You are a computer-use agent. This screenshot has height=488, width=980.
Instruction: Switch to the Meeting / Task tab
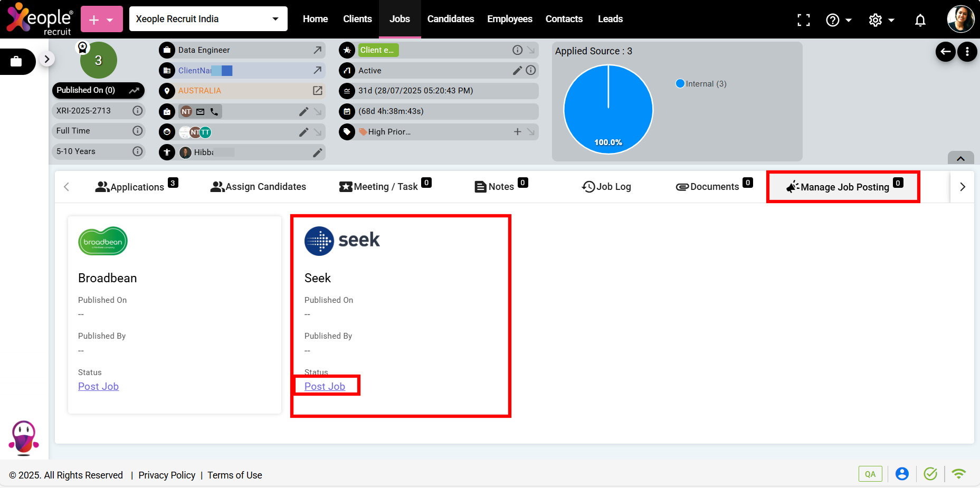point(385,186)
